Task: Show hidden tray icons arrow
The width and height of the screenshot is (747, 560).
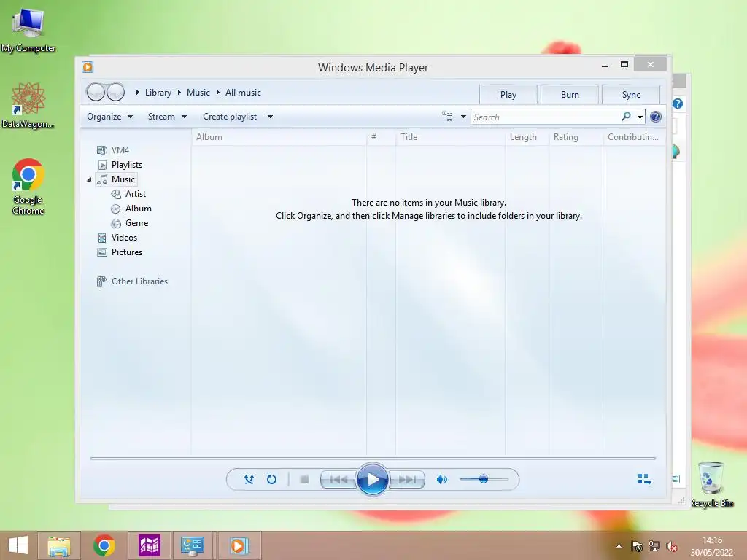Action: click(619, 546)
